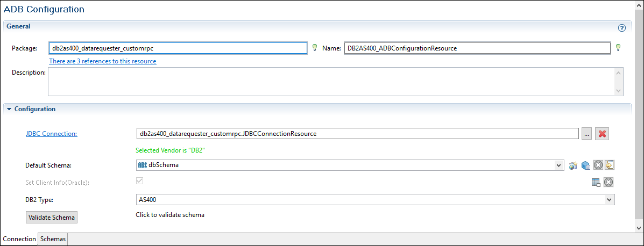The height and width of the screenshot is (246, 644).
Task: Open the 3 references to this resource link
Action: pyautogui.click(x=103, y=61)
